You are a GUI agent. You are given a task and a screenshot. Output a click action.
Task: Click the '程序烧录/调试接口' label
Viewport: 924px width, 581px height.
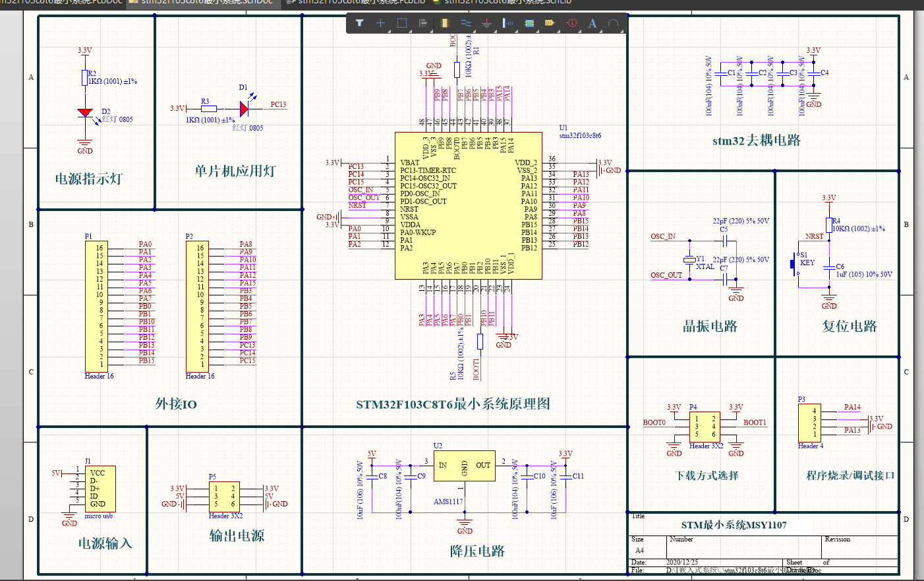(x=850, y=475)
